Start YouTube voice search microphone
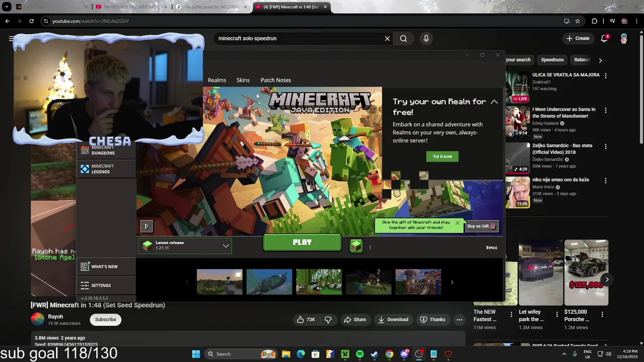This screenshot has width=644, height=362. tap(426, 39)
